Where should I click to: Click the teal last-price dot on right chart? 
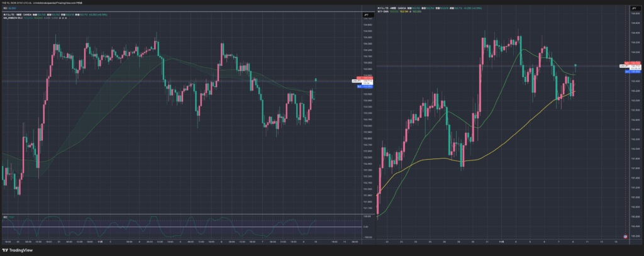tap(577, 65)
